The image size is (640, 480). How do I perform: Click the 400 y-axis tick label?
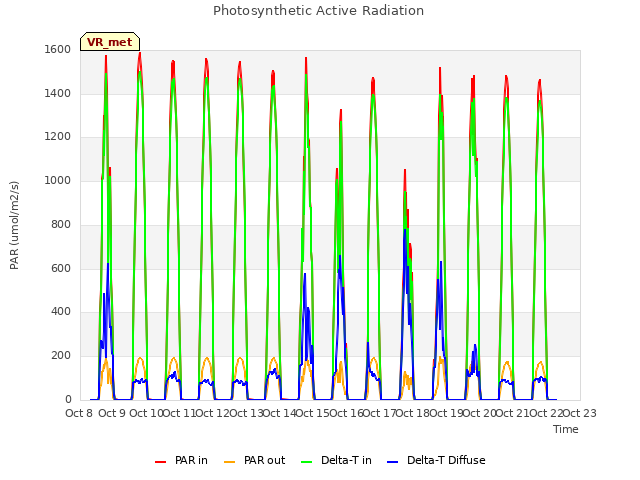point(61,312)
